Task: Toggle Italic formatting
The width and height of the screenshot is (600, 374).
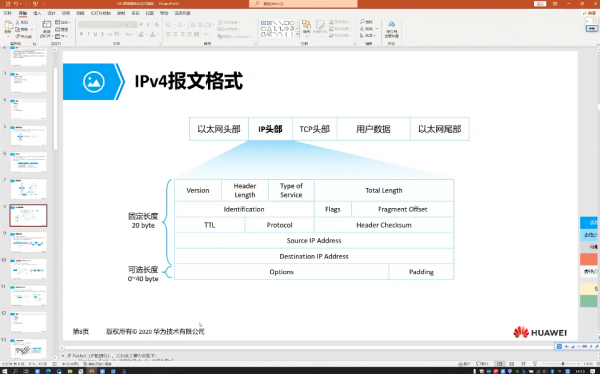Action: pos(88,34)
